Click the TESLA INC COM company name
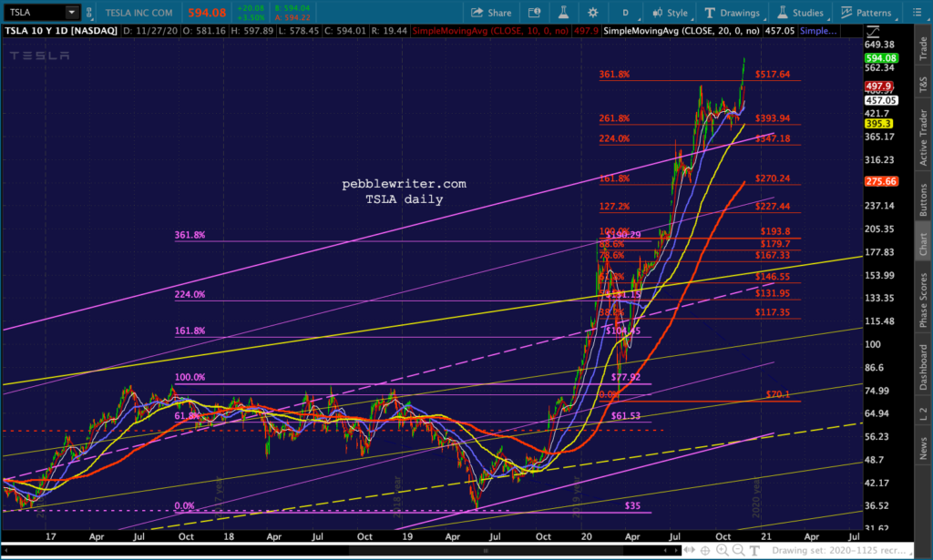 pyautogui.click(x=138, y=13)
